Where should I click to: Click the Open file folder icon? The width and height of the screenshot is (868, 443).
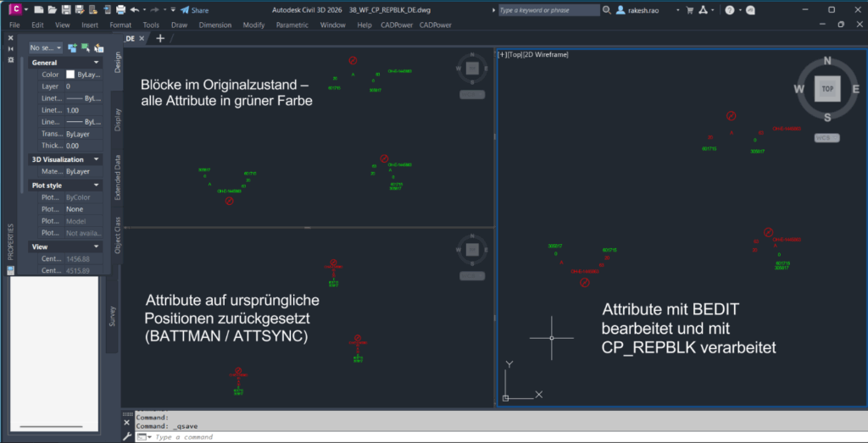click(53, 10)
